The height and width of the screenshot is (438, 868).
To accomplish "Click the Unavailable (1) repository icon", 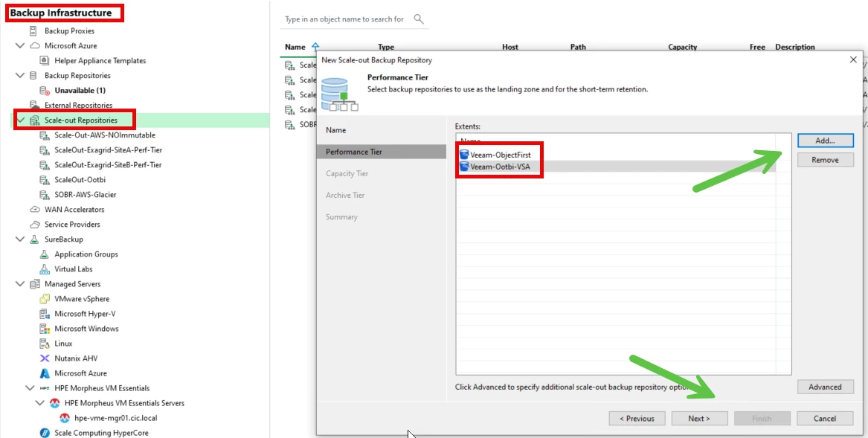I will (45, 91).
